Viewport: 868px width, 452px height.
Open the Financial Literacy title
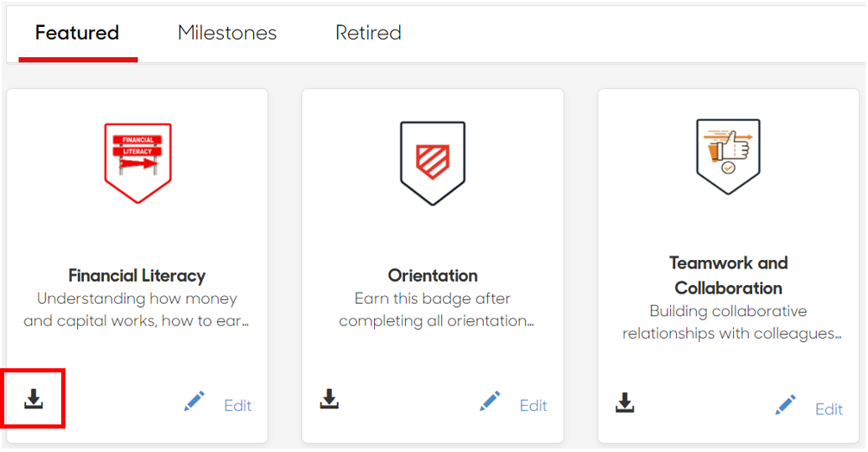coord(137,276)
